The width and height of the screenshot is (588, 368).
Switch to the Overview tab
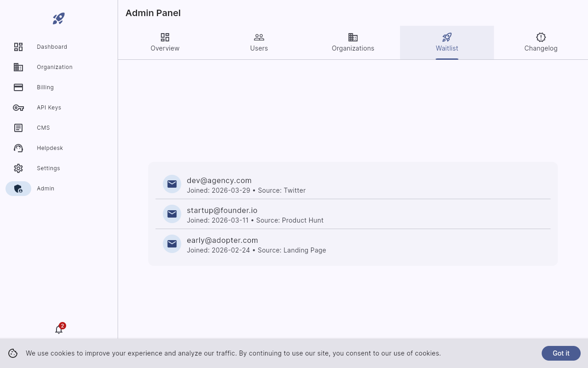pos(165,42)
